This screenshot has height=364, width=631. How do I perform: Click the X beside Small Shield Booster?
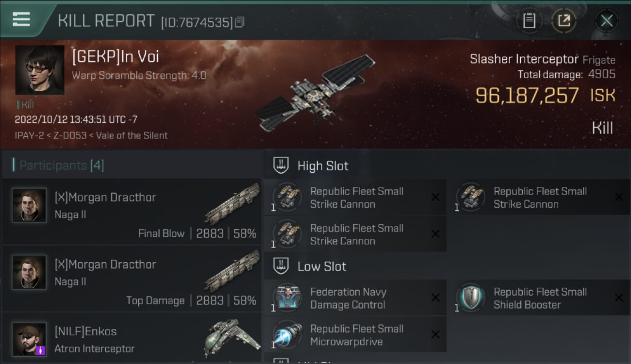pyautogui.click(x=619, y=298)
